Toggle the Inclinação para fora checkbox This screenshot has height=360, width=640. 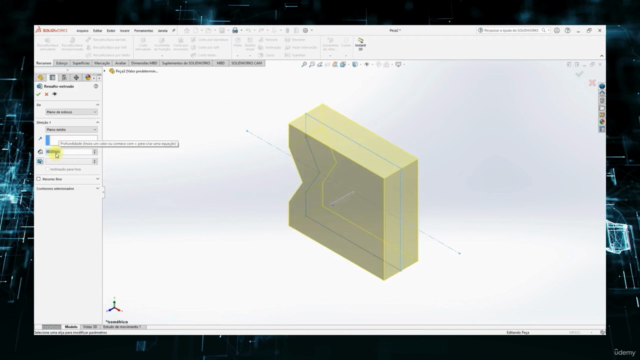47,169
